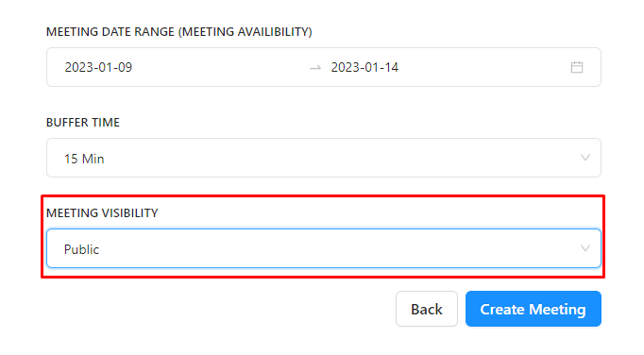Expand Buffer Time using its chevron arrow
This screenshot has width=644, height=355.
[x=585, y=158]
